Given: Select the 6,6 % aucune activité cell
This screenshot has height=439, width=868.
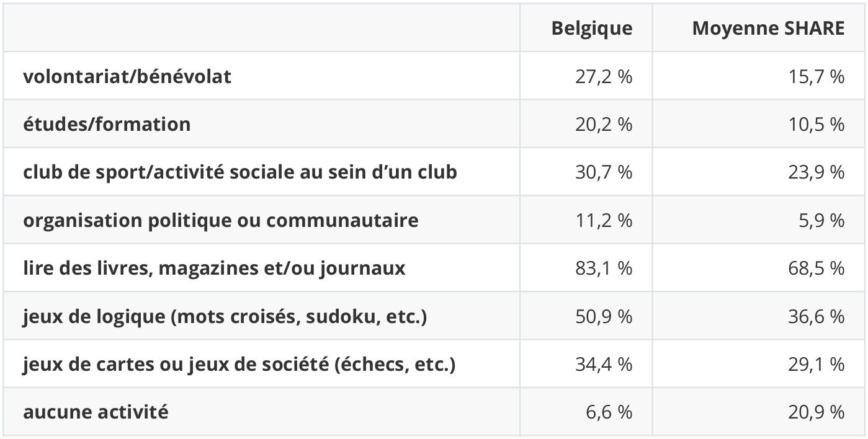Looking at the screenshot, I should (x=609, y=412).
